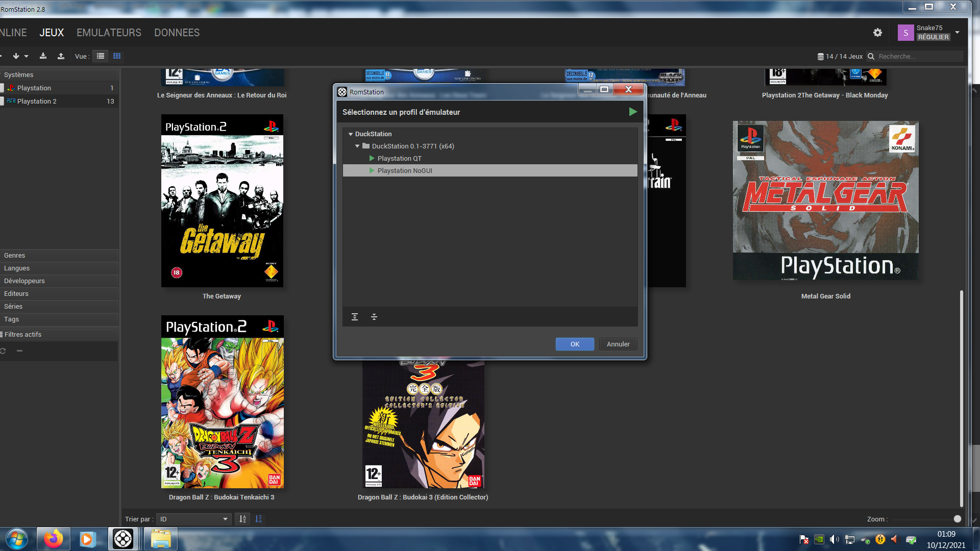Expand Genres filter section
Screen dimensions: 980x551
(59, 255)
